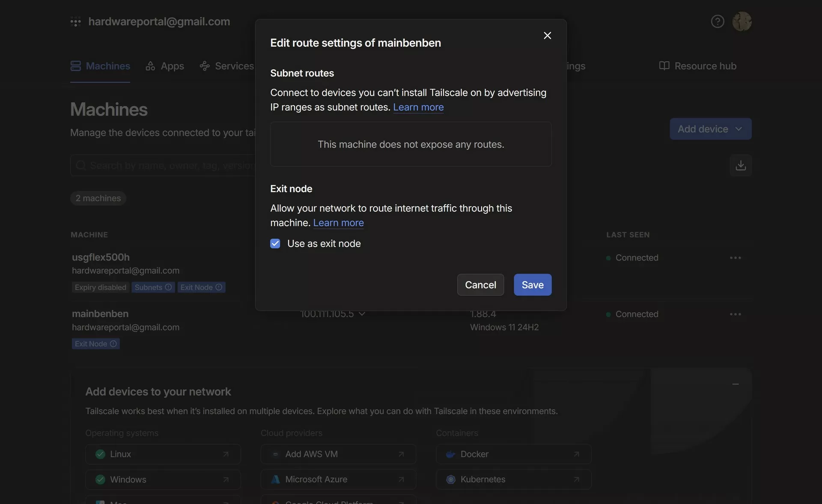822x504 pixels.
Task: Click the download export icon
Action: (x=741, y=165)
